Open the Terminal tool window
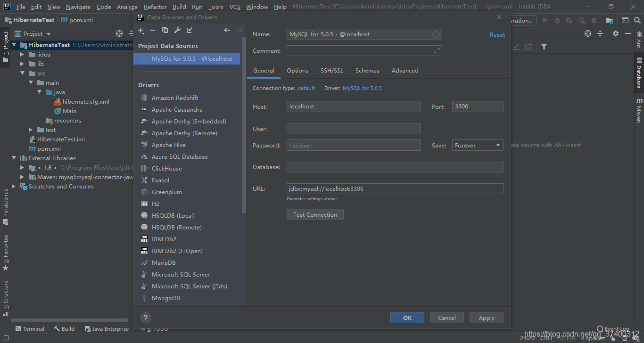 click(29, 329)
